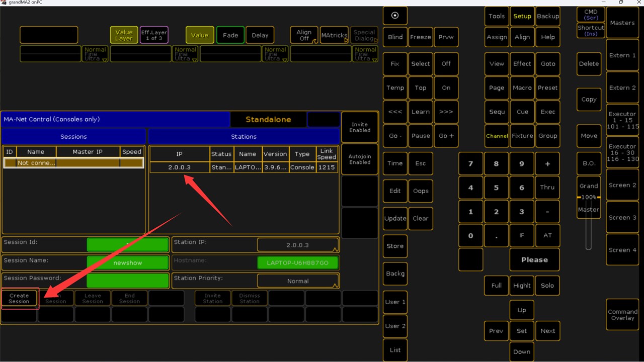Screen dimensions: 644x362
Task: Click the Session Name field
Action: [128, 263]
